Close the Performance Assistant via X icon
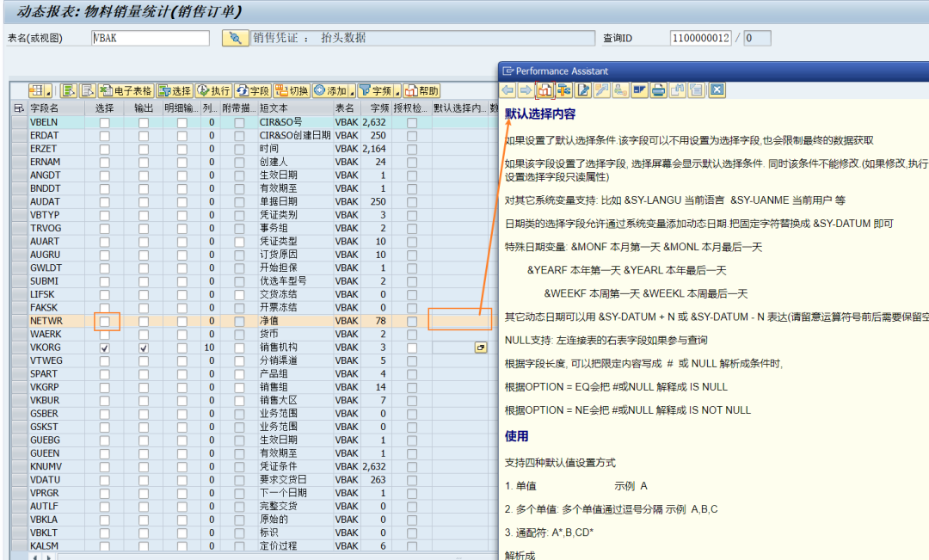 (x=717, y=90)
